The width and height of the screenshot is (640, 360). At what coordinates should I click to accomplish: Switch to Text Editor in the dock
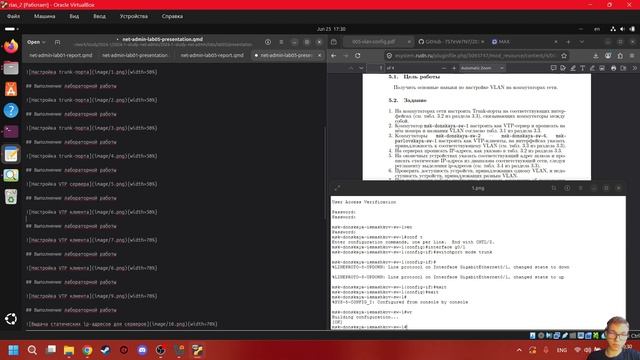[11, 154]
